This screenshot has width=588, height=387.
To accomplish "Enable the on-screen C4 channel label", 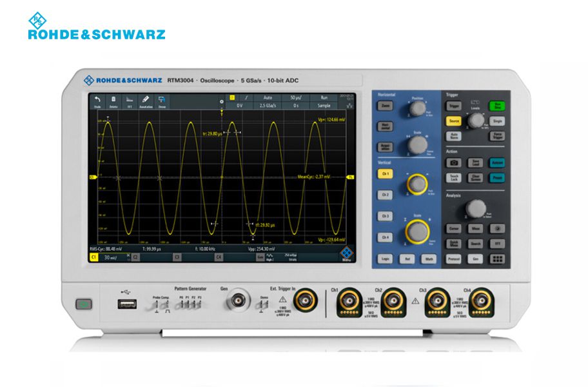I will coord(219,257).
